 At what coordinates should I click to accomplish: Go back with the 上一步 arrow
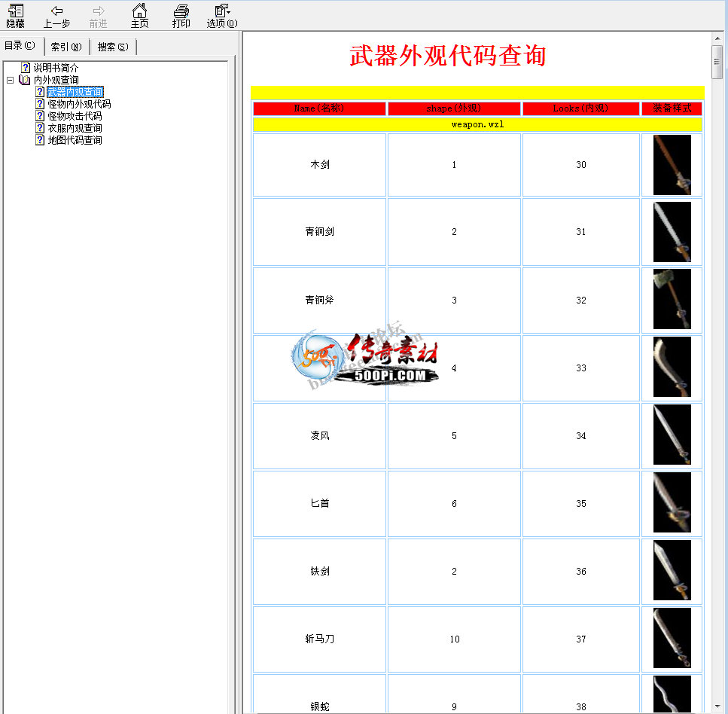56,17
